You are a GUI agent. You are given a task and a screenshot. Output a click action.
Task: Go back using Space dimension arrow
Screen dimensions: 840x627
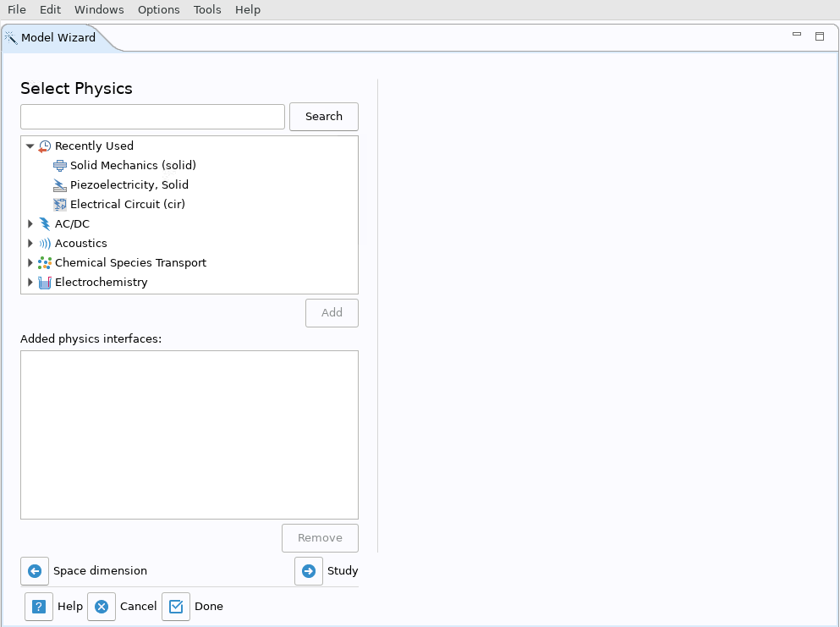click(35, 571)
